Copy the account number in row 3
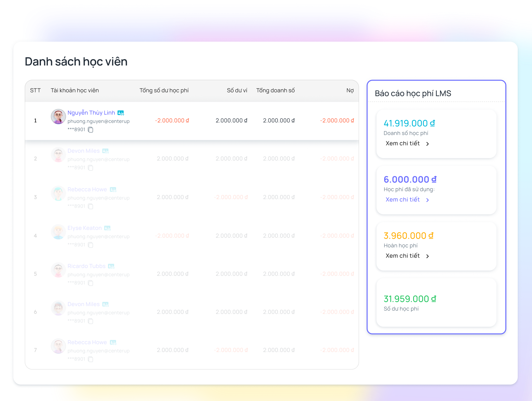 coord(90,206)
